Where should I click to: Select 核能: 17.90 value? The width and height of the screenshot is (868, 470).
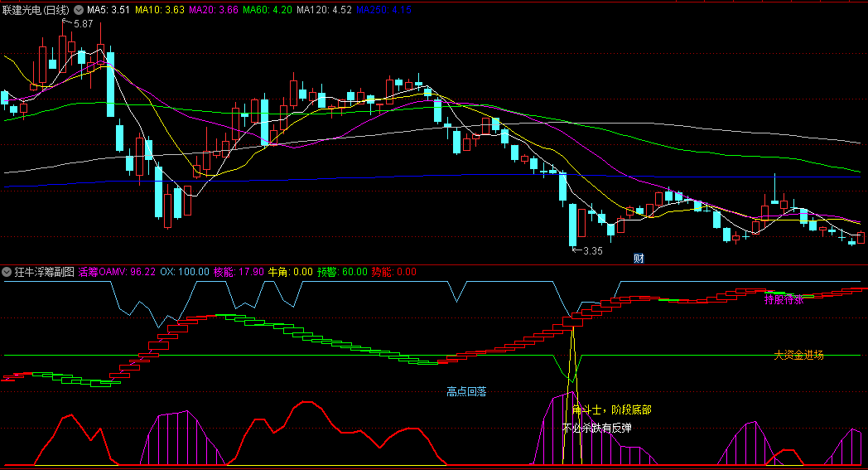point(239,272)
